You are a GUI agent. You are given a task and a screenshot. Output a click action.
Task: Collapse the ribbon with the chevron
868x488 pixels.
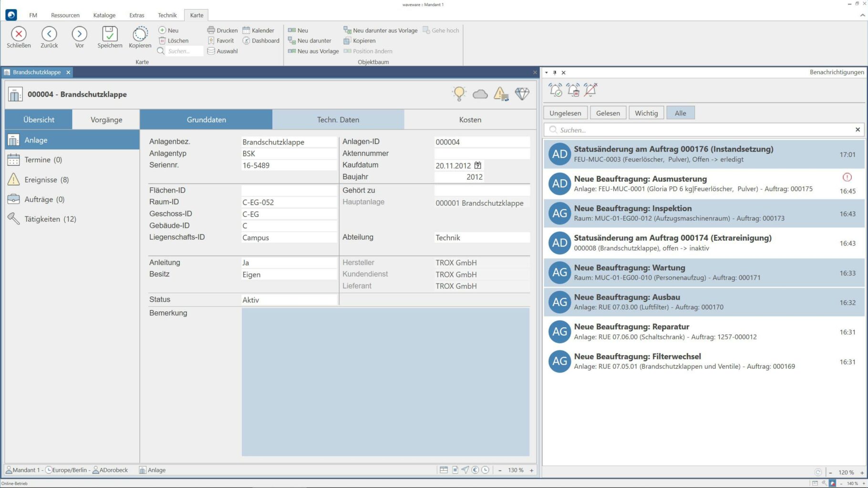click(862, 15)
